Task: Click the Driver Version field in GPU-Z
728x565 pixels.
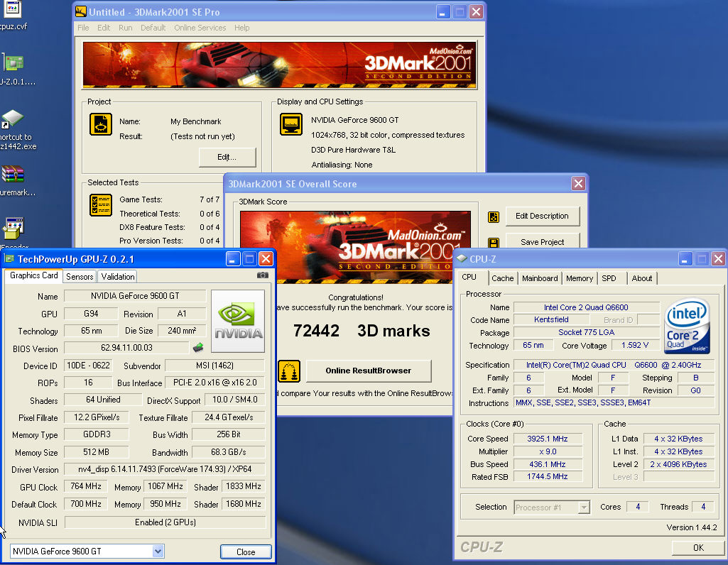Action: pyautogui.click(x=165, y=469)
